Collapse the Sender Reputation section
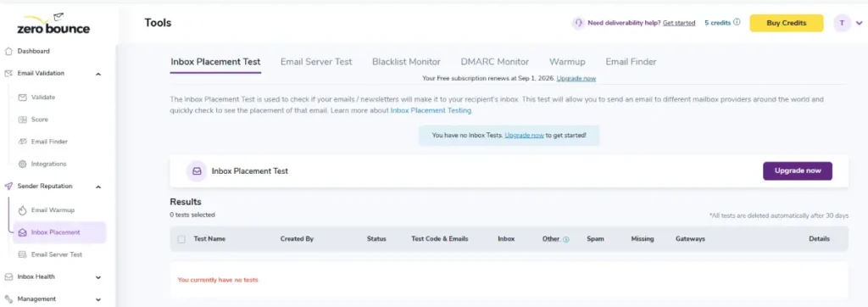Viewport: 868px width, 307px height. (98, 187)
